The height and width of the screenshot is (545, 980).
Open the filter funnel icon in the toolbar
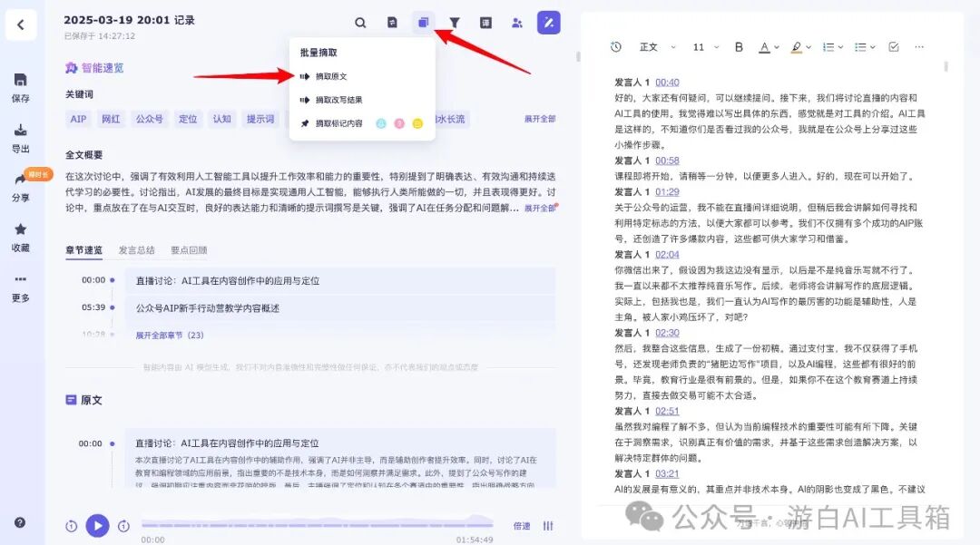coord(455,22)
